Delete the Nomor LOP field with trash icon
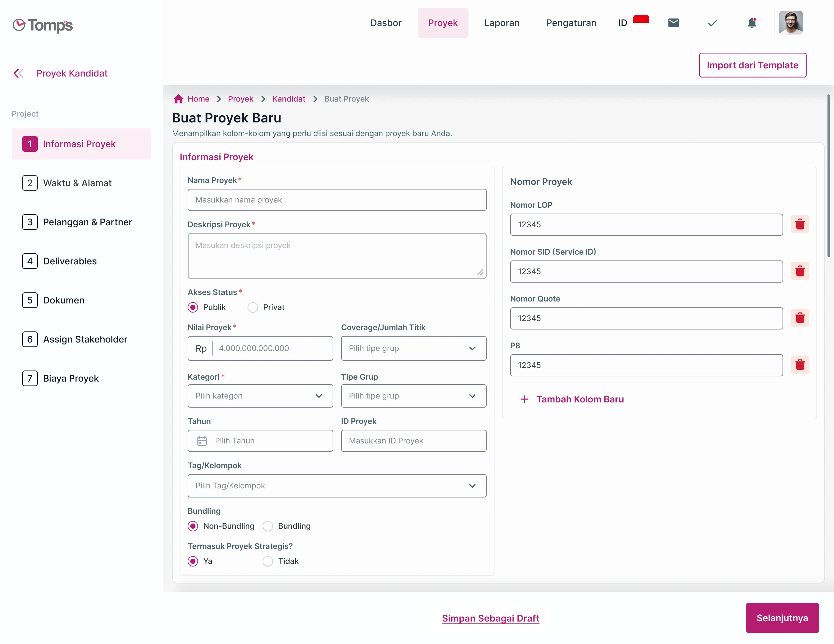Viewport: 834px width, 644px height. (x=800, y=224)
